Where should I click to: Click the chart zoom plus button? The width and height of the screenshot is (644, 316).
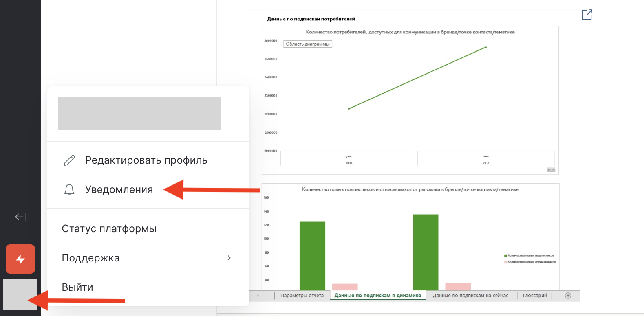coord(549,170)
